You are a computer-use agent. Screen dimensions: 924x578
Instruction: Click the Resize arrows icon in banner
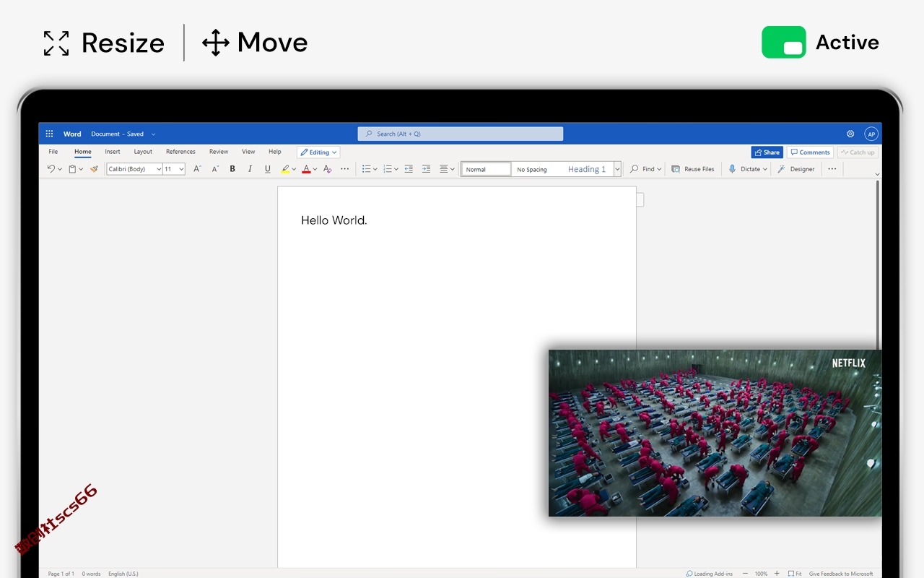(56, 43)
